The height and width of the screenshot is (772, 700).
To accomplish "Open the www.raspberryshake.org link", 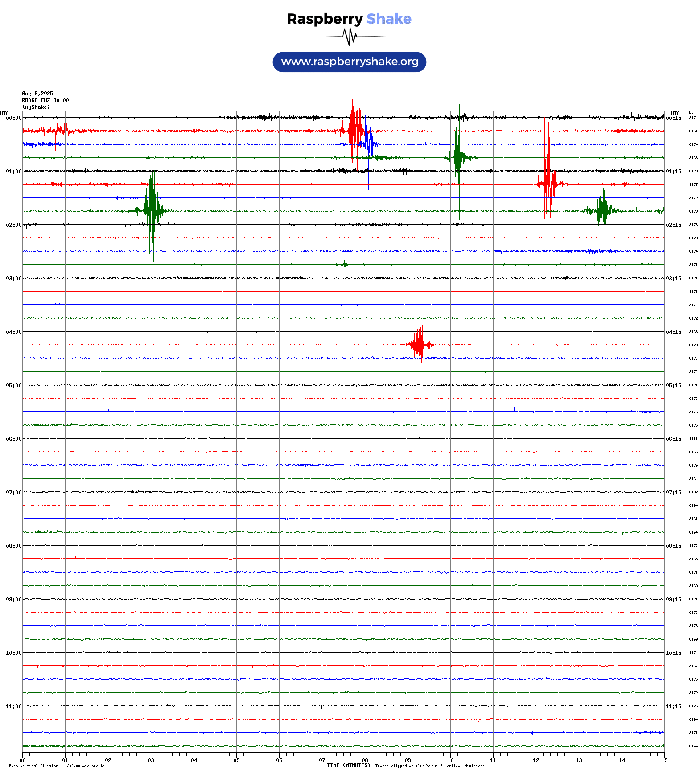I will pos(349,62).
